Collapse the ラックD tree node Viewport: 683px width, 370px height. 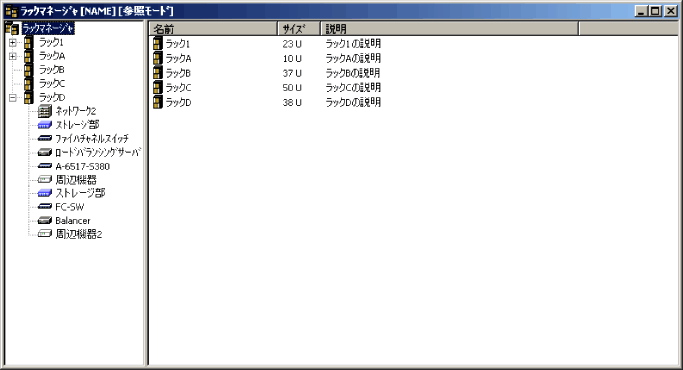[13, 98]
